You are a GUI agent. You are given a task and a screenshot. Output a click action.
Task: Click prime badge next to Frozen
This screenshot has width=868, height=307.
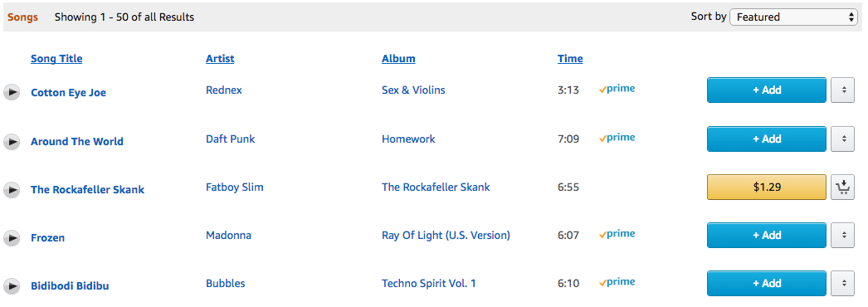point(617,234)
